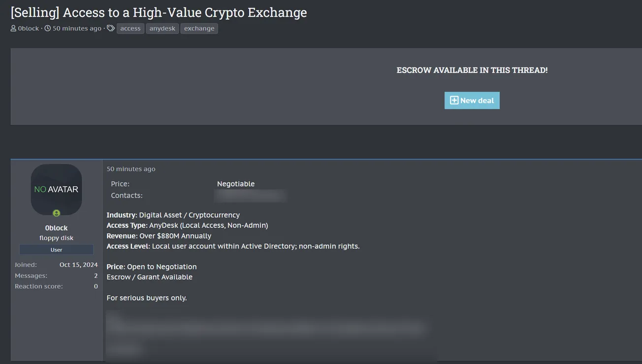
Task: Select the tags icon before the tag list
Action: pos(110,28)
